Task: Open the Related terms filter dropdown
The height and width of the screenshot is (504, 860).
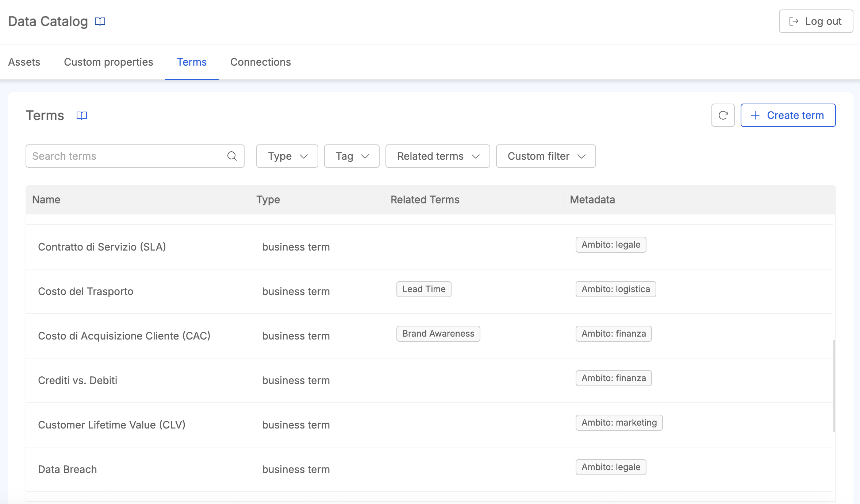Action: pos(438,156)
